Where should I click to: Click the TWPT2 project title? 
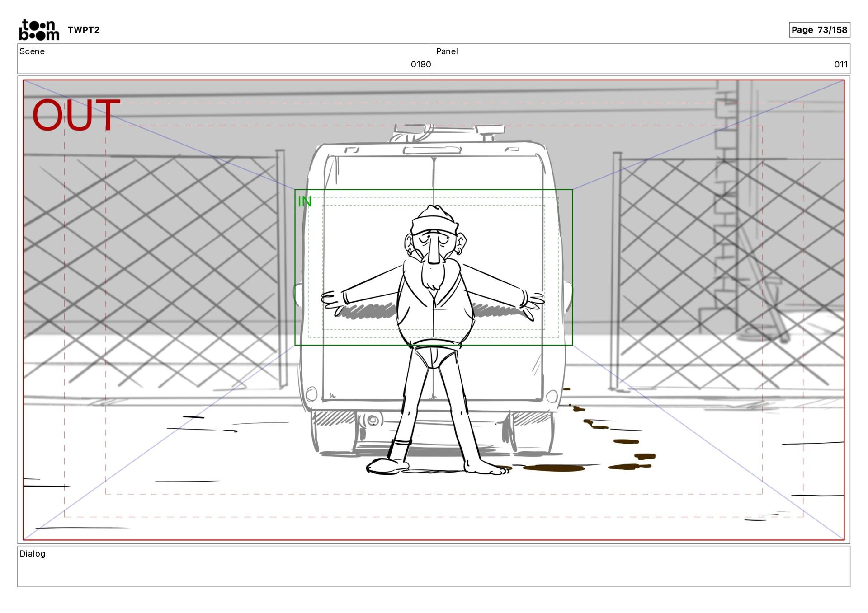(x=84, y=30)
